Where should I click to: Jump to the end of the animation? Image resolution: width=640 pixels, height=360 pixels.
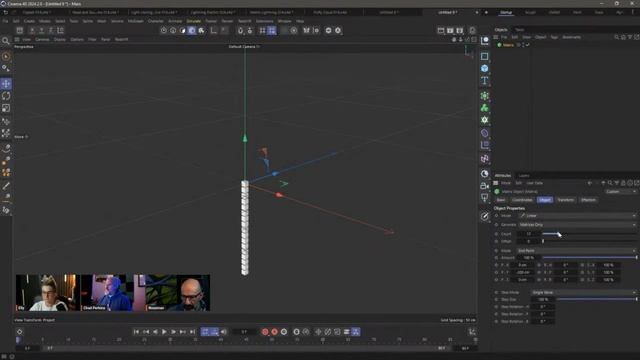click(192, 332)
